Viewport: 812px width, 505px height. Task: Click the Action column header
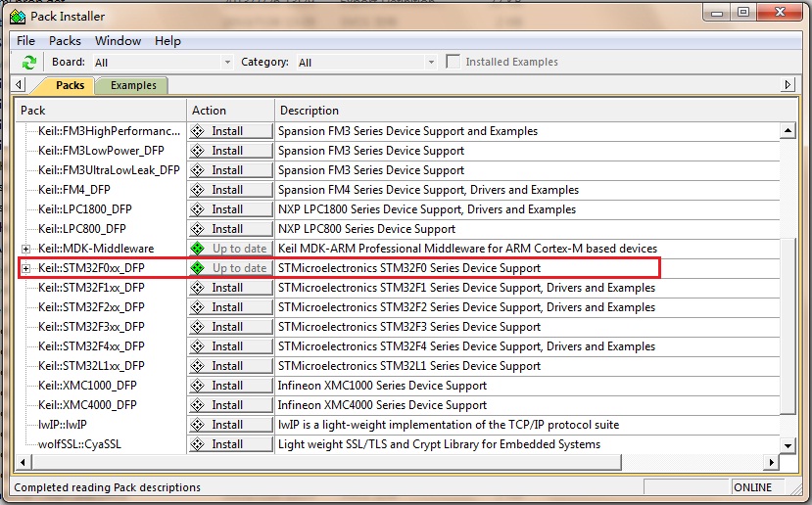pyautogui.click(x=230, y=111)
